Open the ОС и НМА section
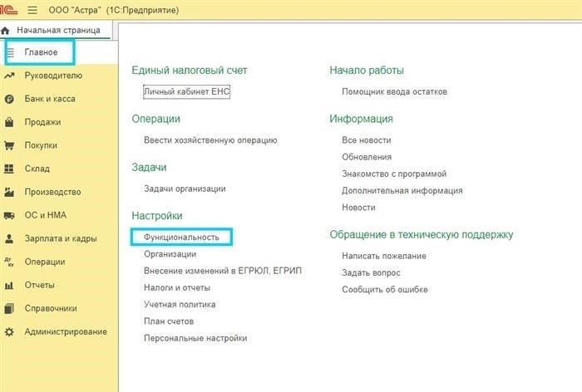Image resolution: width=582 pixels, height=392 pixels. pyautogui.click(x=45, y=215)
